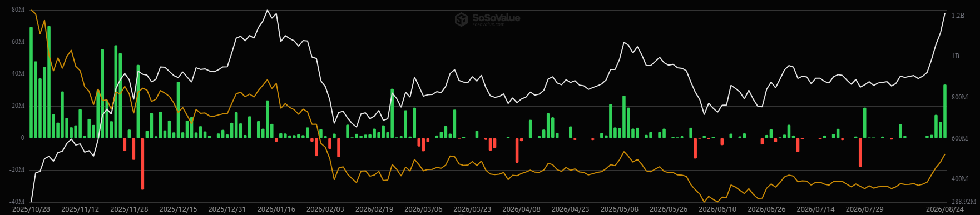Select the large red bar near 2026/07/29
The height and width of the screenshot is (215, 980).
[x=860, y=152]
